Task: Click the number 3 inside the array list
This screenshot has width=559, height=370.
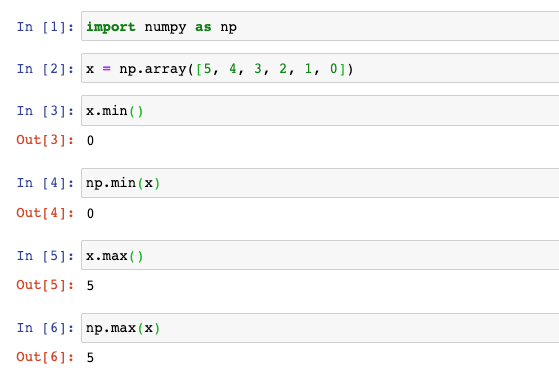Action: 258,68
